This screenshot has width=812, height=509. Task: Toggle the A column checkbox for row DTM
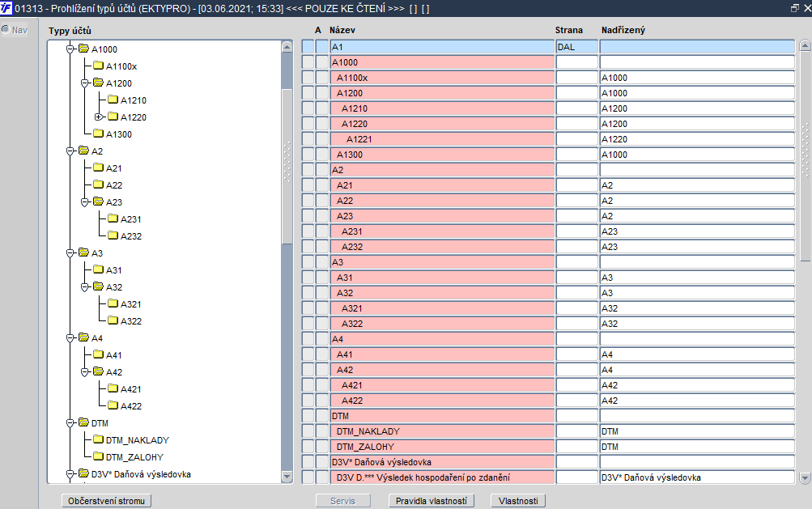tap(322, 416)
